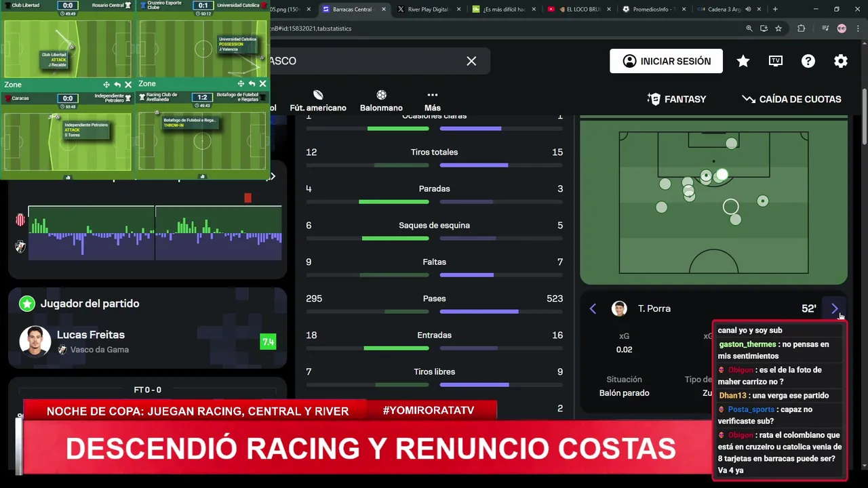Click the Caracas vs Independiente Petrolero pitch
The image size is (868, 488).
pos(67,141)
